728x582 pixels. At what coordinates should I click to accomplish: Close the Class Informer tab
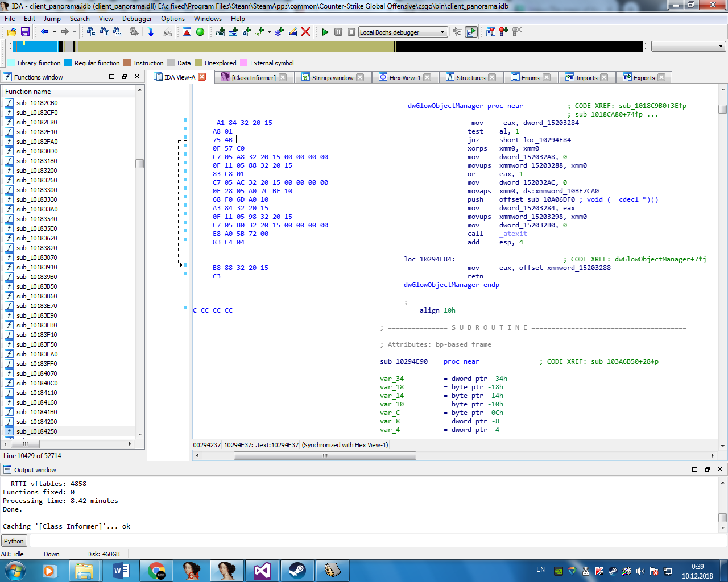[283, 77]
